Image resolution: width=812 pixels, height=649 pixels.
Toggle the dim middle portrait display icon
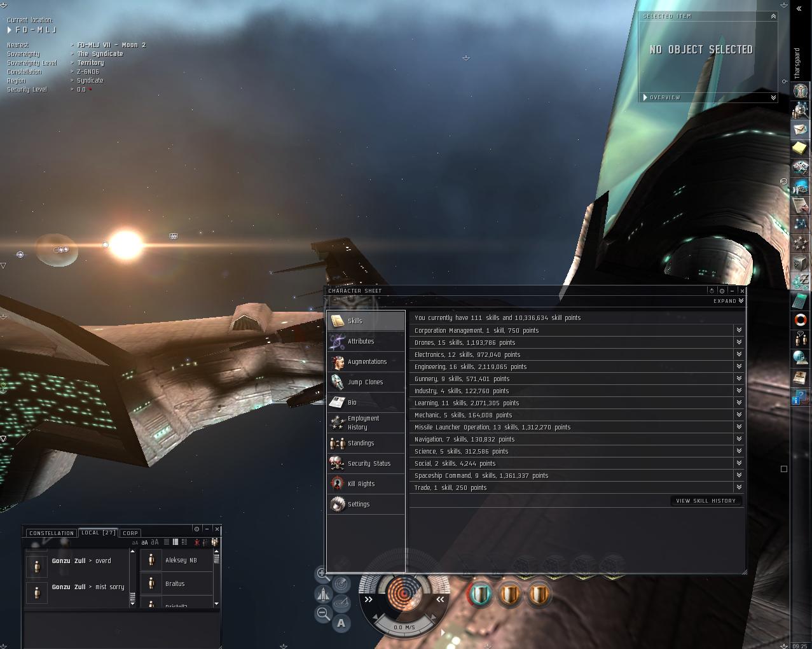click(x=205, y=542)
